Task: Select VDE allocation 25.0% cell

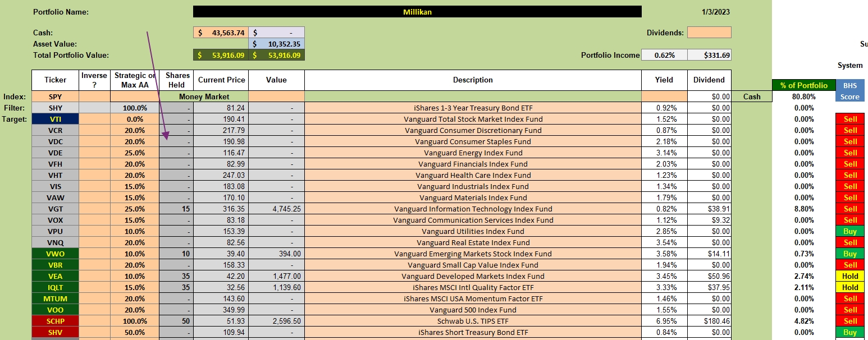Action: (x=135, y=153)
